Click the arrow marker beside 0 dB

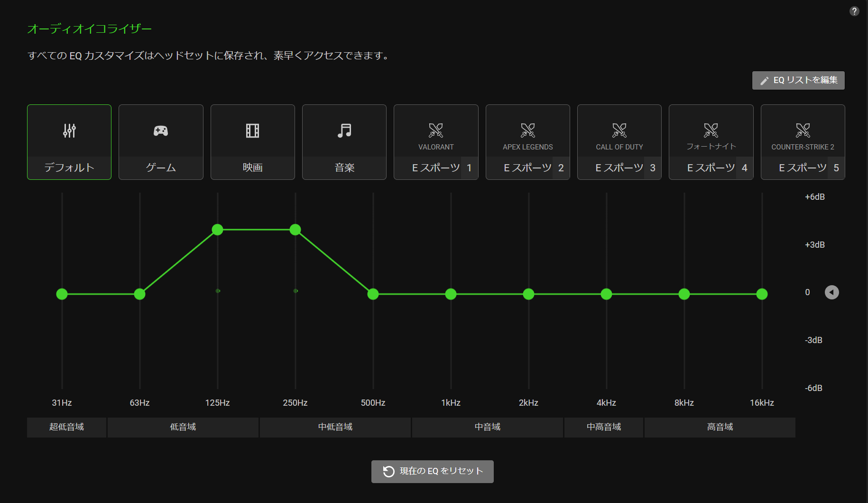831,292
